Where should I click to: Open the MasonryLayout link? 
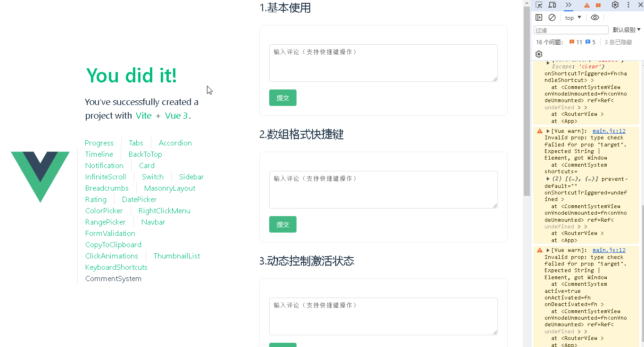pyautogui.click(x=170, y=188)
